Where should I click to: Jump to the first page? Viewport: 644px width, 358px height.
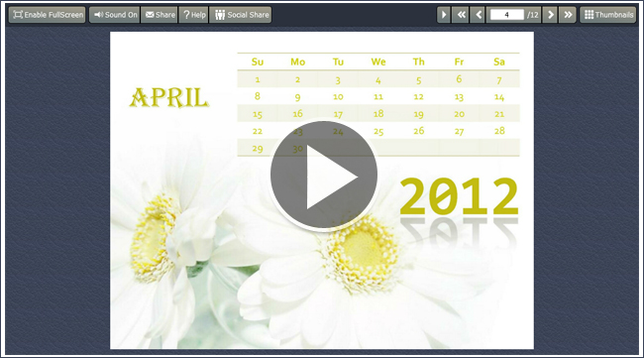coord(461,15)
